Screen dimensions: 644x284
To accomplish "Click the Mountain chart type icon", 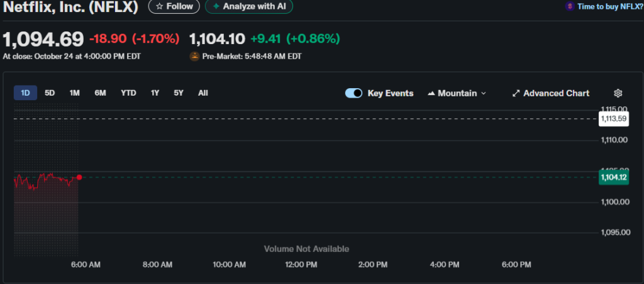I will pos(431,93).
